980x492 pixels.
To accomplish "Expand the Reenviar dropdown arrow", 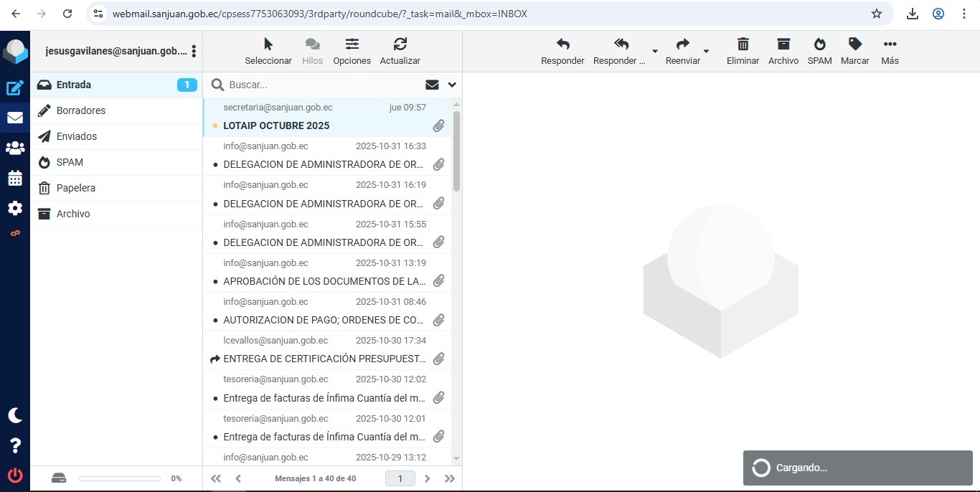I will click(x=706, y=51).
